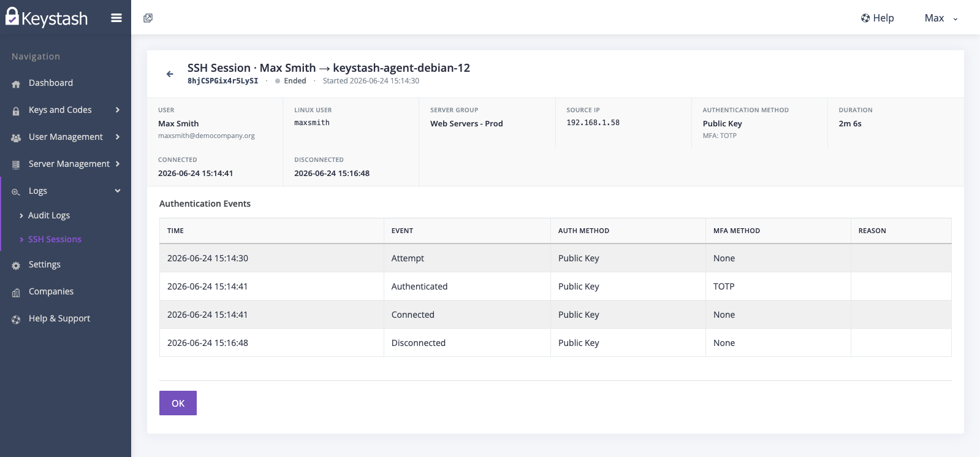Viewport: 980px width, 457px height.
Task: Click Started 2026-06-24 15:14:30 text
Action: [x=371, y=81]
